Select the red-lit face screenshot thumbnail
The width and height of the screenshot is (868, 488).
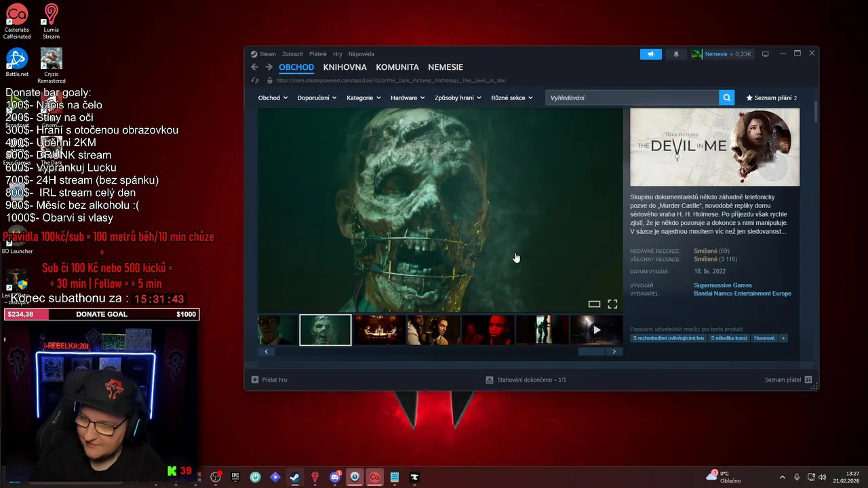tap(488, 330)
